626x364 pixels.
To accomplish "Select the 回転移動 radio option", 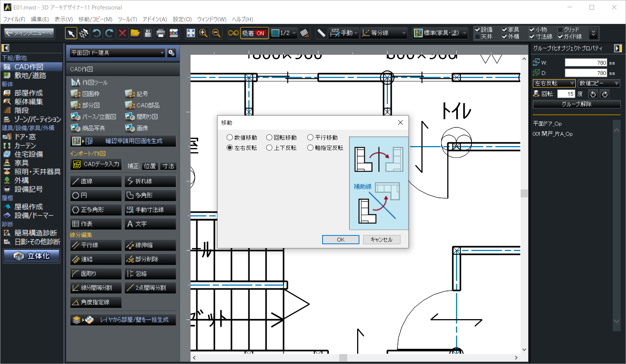I will [269, 138].
